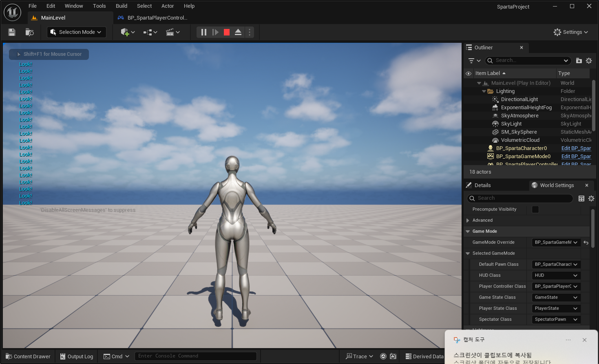
Task: Expand the Advanced section
Action: click(468, 221)
